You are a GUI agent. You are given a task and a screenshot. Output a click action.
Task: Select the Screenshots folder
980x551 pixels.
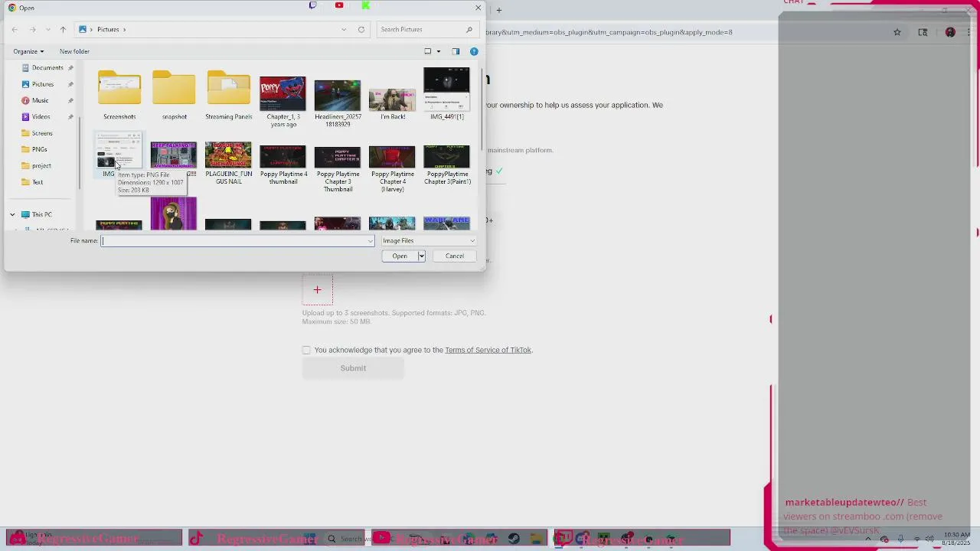point(119,95)
